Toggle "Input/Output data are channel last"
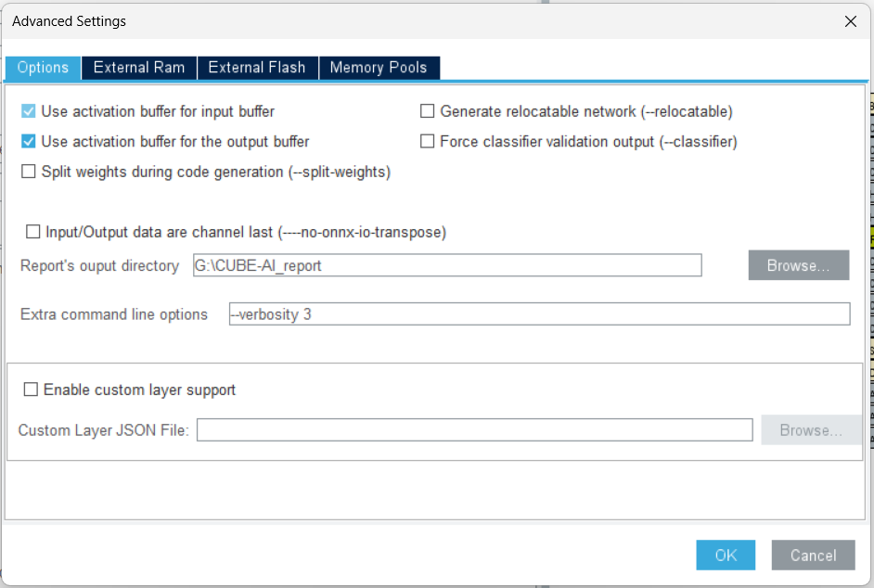Image resolution: width=874 pixels, height=588 pixels. click(34, 232)
